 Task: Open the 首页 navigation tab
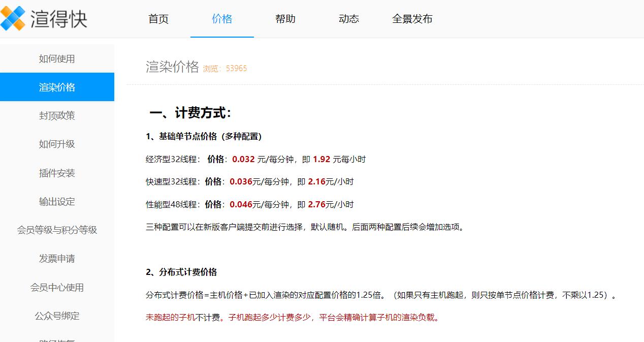[x=158, y=18]
